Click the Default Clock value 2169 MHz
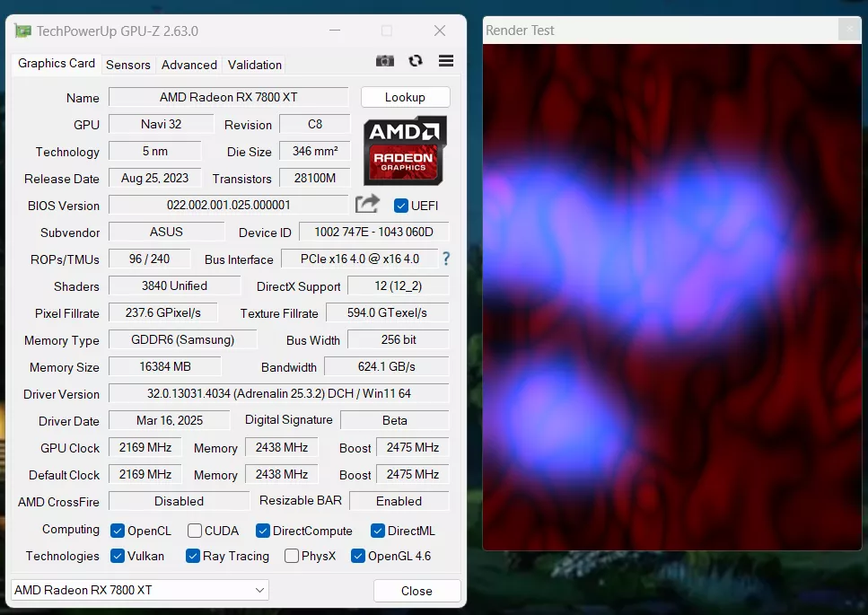 (x=145, y=474)
